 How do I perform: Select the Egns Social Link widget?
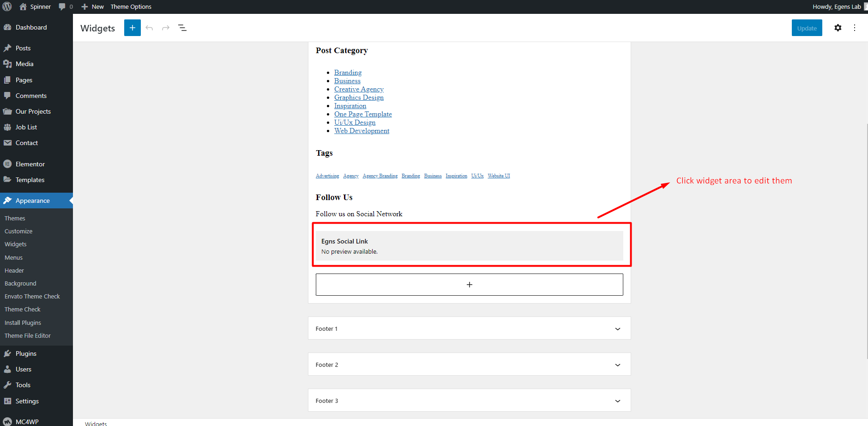(x=469, y=246)
